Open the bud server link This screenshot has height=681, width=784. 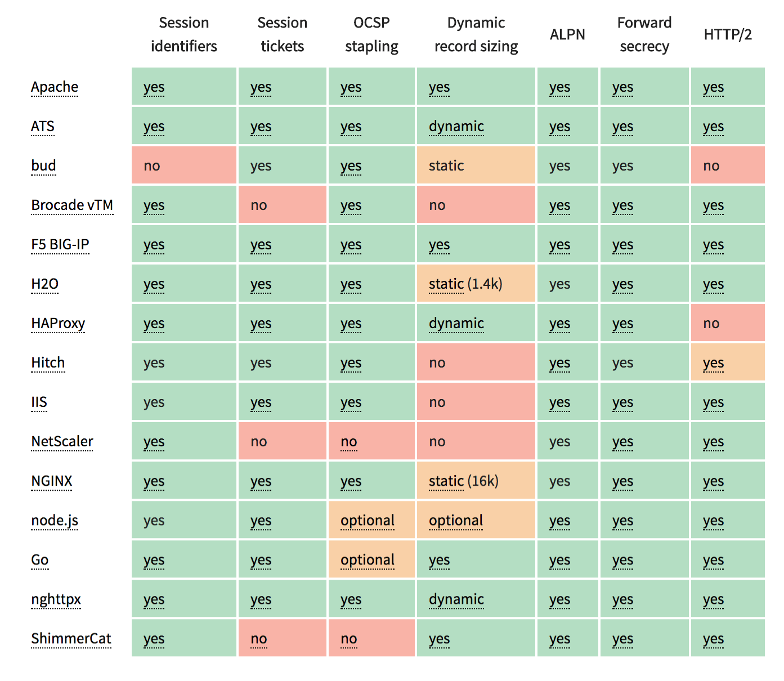point(43,166)
